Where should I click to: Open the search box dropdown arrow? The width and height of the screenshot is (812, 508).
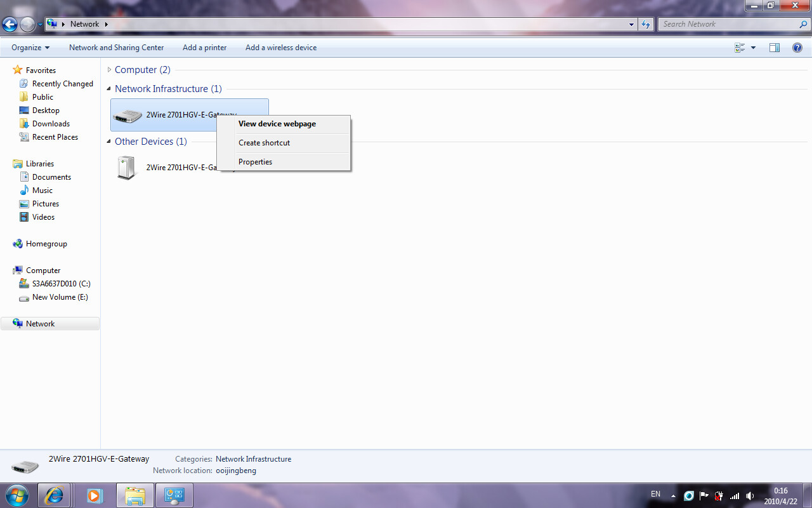[631, 23]
